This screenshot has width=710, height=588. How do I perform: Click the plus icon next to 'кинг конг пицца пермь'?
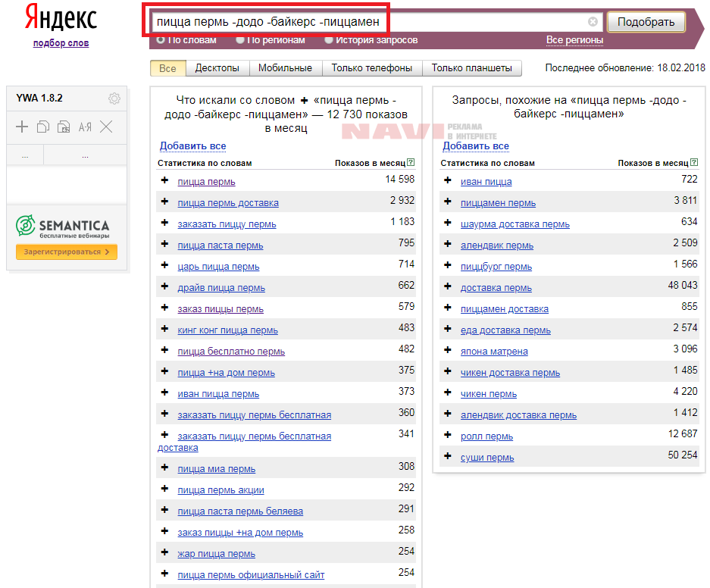click(165, 329)
